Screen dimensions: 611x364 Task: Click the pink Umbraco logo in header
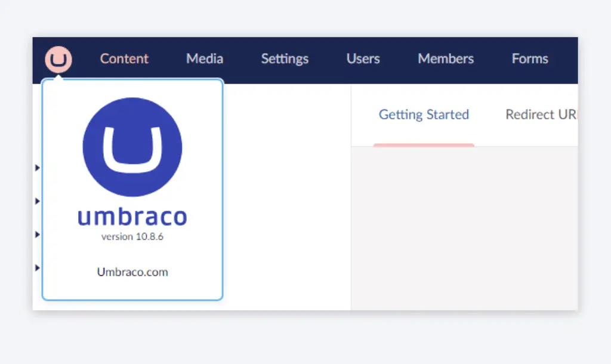pos(58,60)
